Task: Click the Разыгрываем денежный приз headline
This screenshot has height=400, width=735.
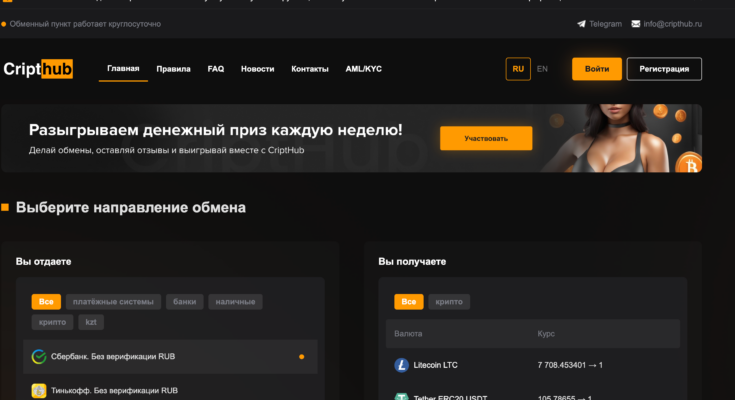Action: 216,130
